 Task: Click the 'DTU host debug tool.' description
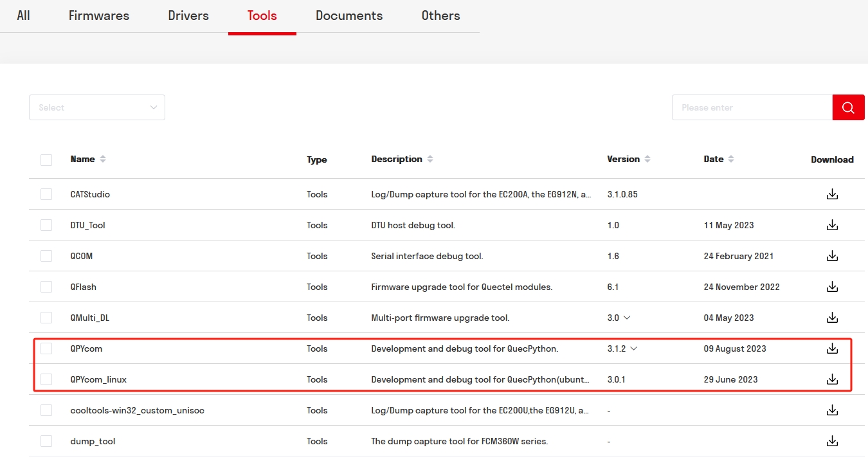pyautogui.click(x=413, y=225)
